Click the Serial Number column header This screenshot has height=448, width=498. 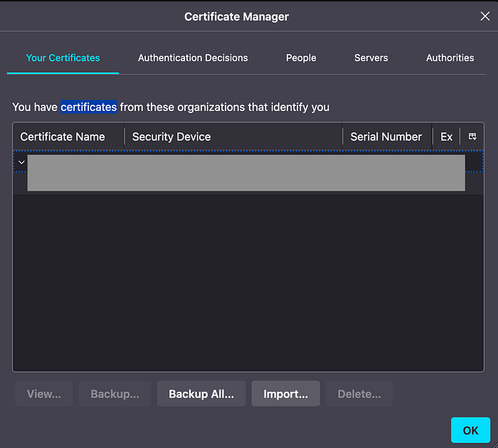pos(386,137)
